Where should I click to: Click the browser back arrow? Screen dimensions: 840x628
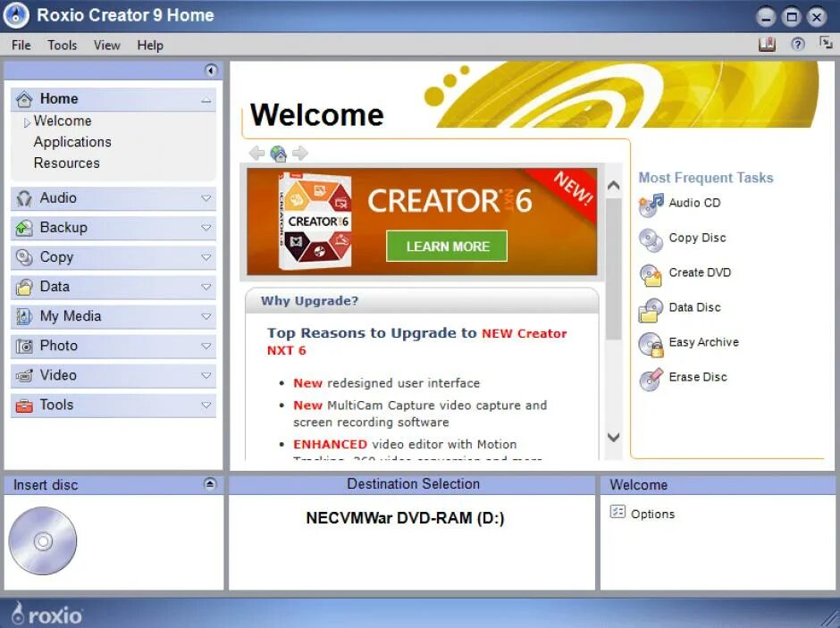tap(257, 153)
